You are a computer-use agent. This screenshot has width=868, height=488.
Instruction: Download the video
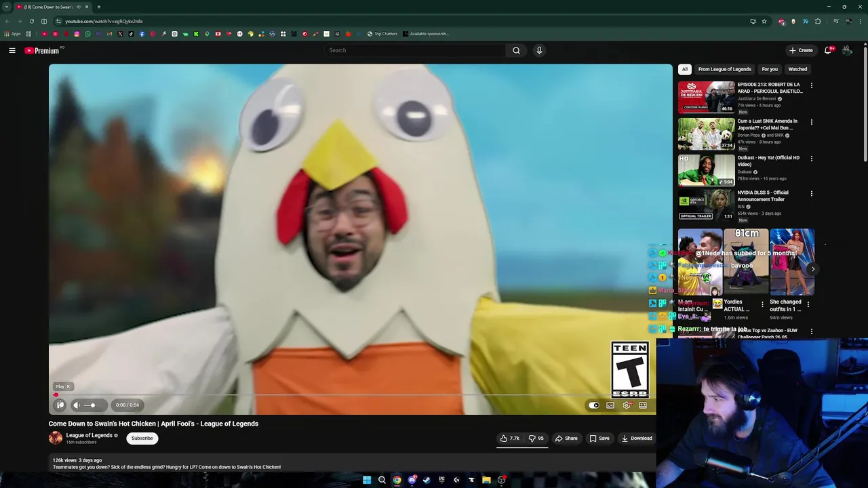point(637,438)
